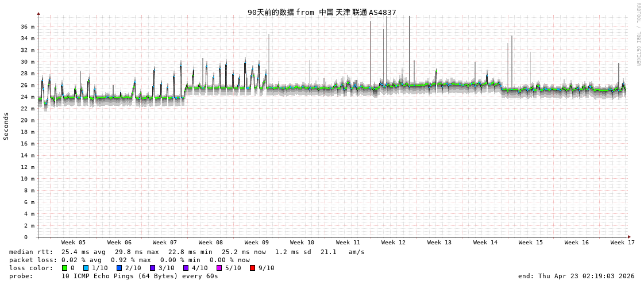Click the vertical Seconds axis label
This screenshot has height=284, width=644.
[6, 126]
